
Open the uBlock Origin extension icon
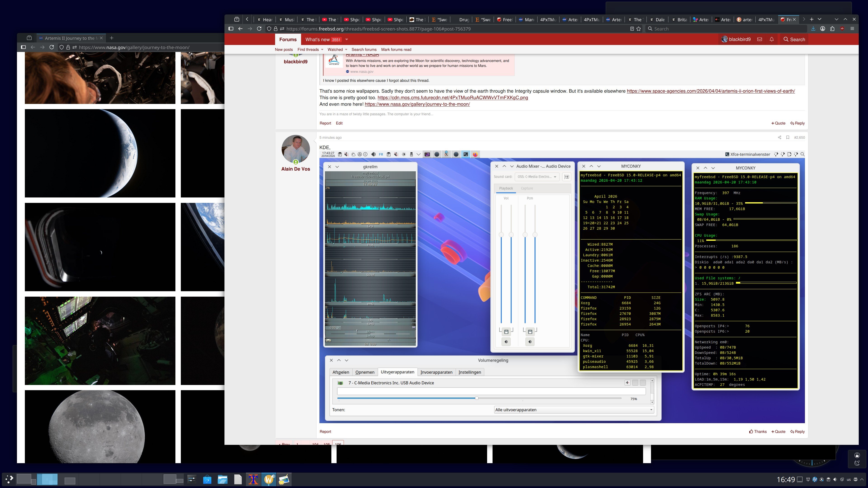tap(842, 29)
